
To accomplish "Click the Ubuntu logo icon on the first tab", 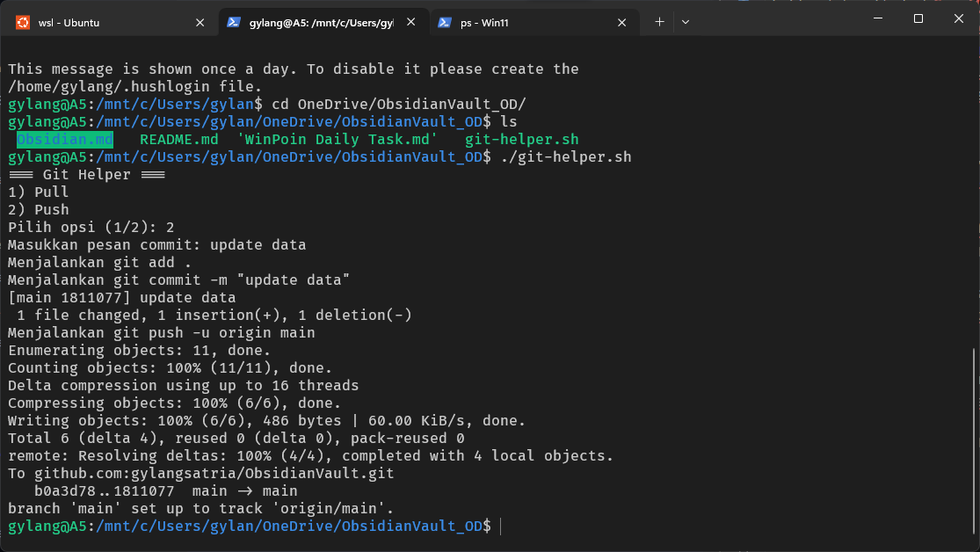I will tap(22, 22).
